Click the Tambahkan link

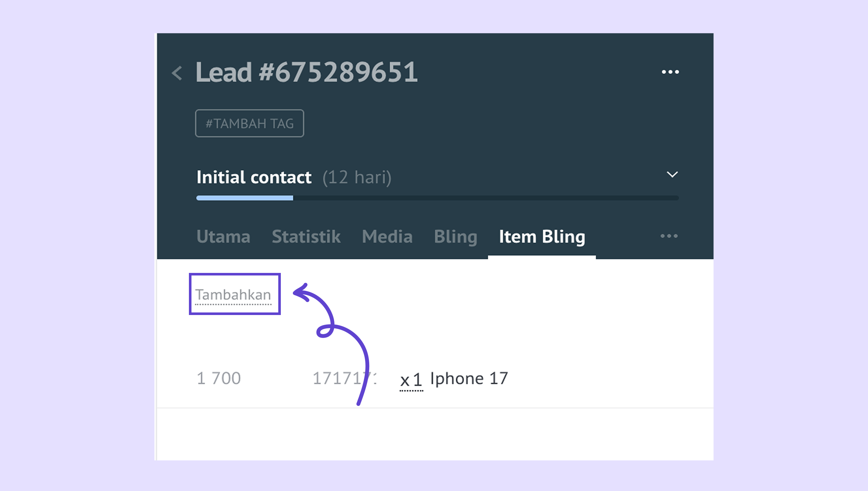click(233, 295)
